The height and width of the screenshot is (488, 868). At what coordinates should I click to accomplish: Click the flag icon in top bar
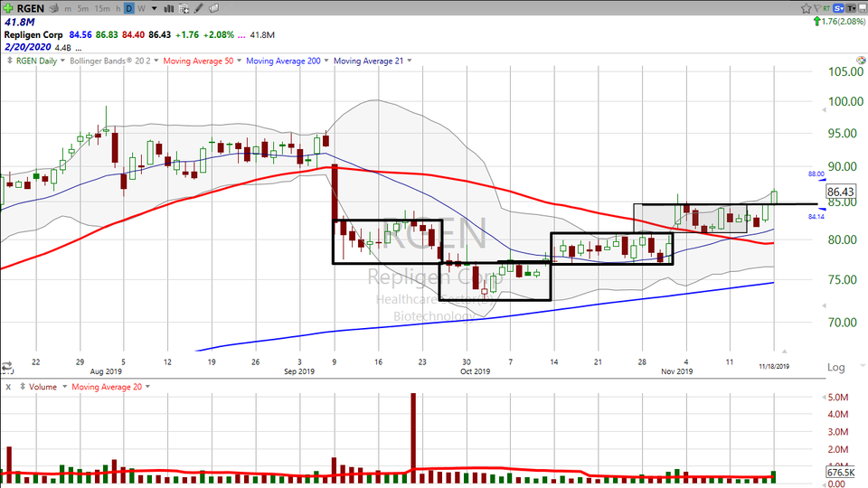[x=817, y=8]
